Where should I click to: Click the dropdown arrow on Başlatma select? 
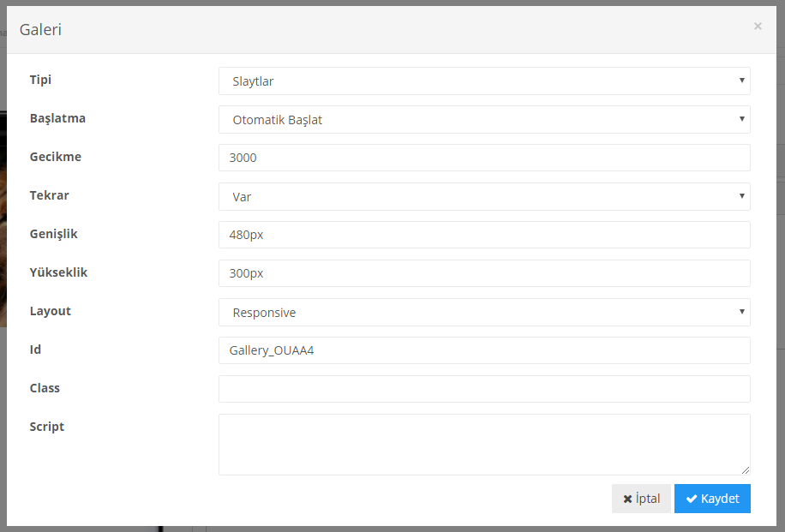(x=741, y=119)
